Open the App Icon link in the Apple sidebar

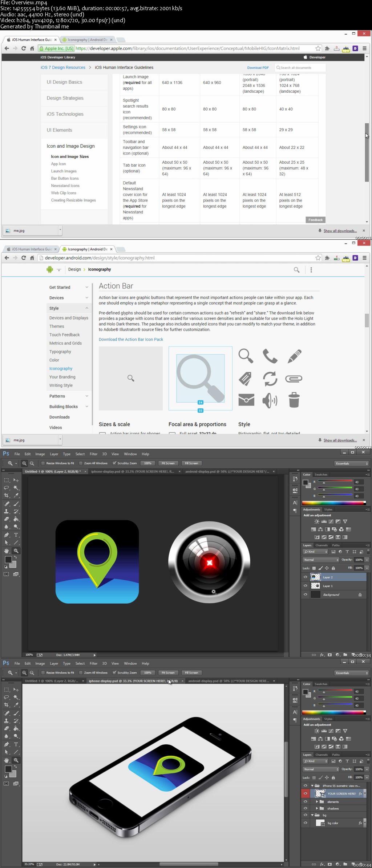pyautogui.click(x=58, y=164)
